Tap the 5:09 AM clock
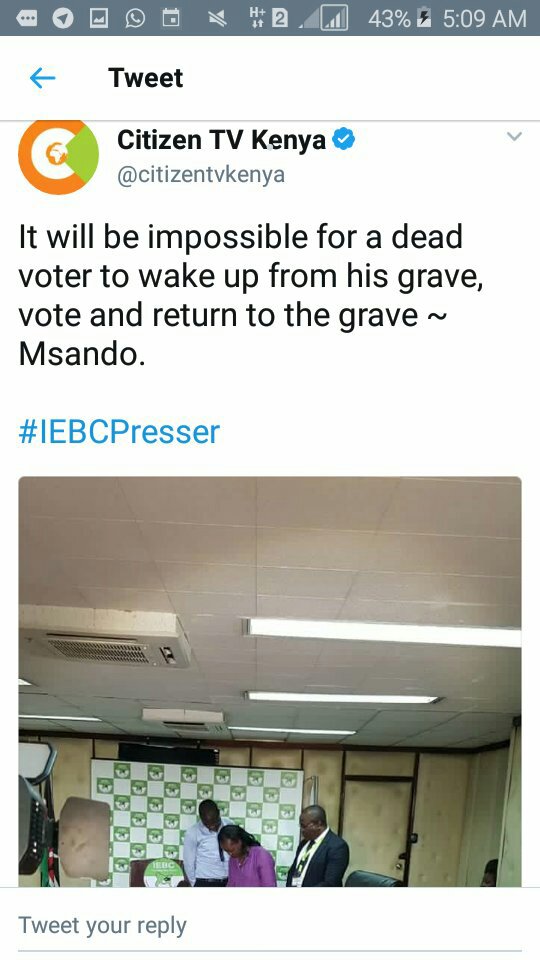The width and height of the screenshot is (540, 960). click(484, 18)
